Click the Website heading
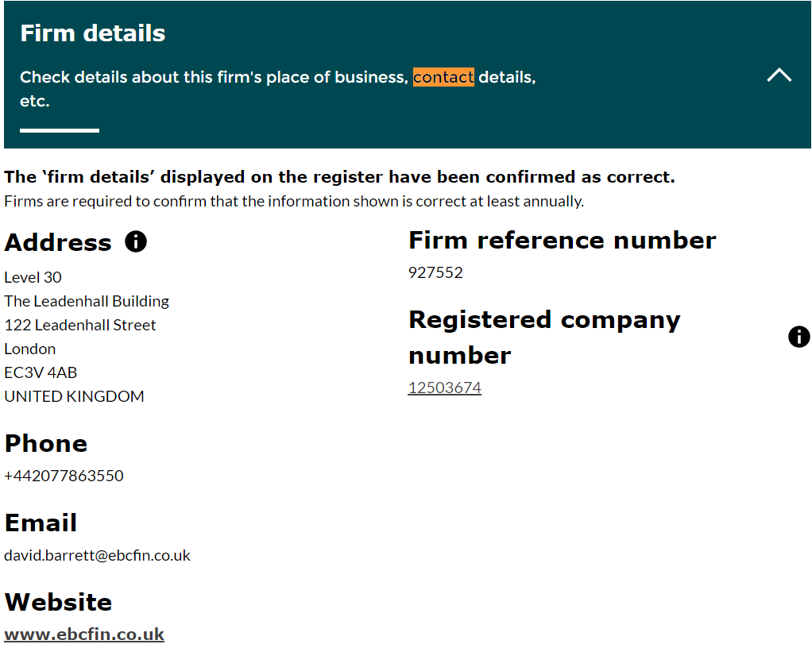This screenshot has width=812, height=648. point(58,602)
